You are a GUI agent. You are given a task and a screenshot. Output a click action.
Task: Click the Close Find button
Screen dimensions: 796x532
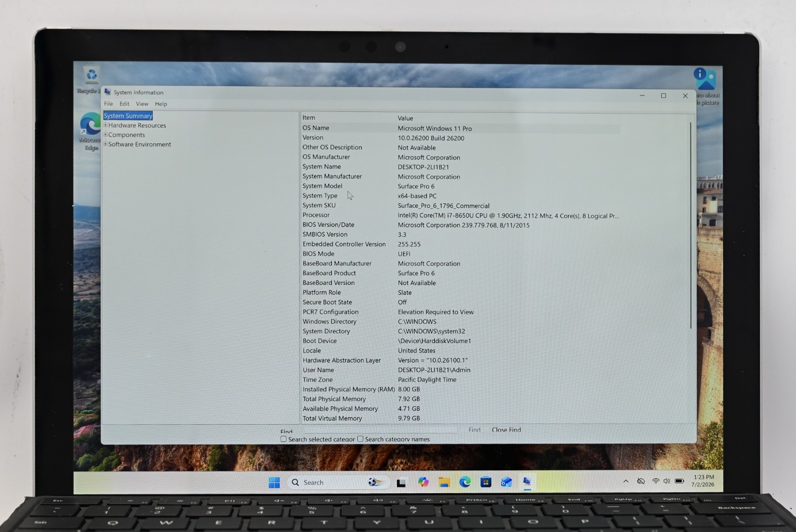[506, 430]
